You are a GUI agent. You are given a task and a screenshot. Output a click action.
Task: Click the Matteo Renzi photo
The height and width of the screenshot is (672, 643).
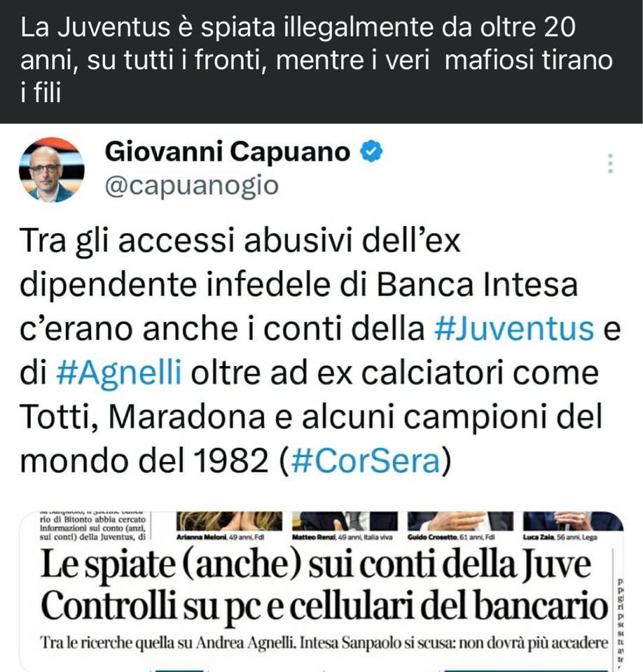(345, 521)
